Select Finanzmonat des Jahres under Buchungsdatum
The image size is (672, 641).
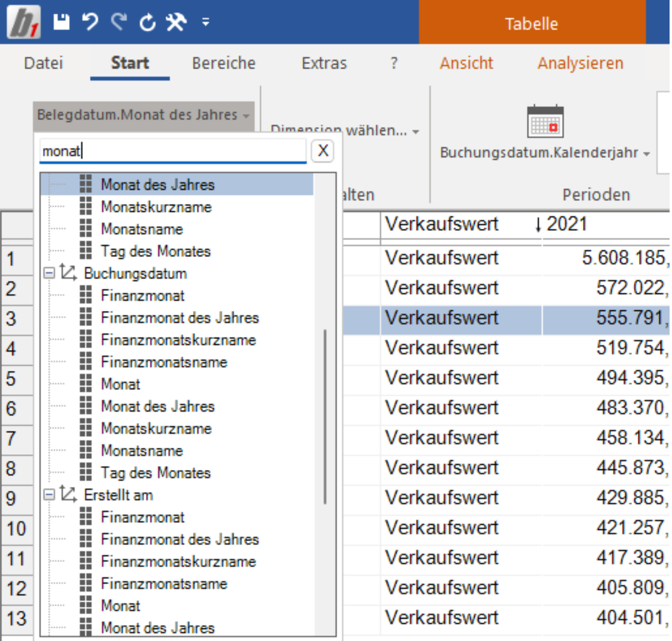[x=180, y=318]
